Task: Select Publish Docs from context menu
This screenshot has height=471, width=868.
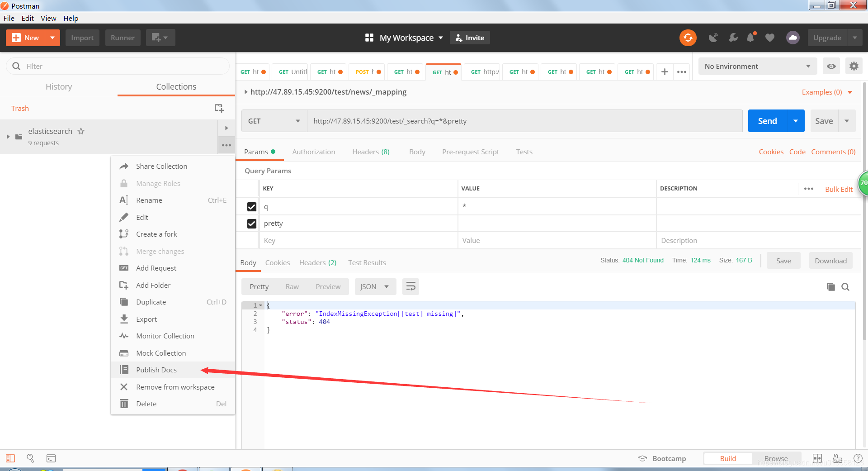Action: click(x=173, y=370)
